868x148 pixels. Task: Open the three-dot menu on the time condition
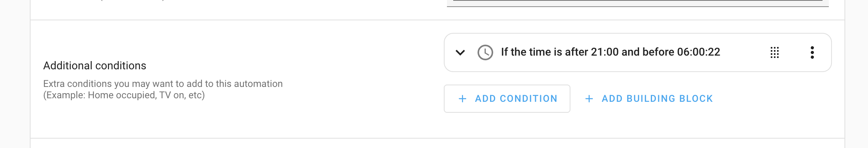(x=812, y=52)
